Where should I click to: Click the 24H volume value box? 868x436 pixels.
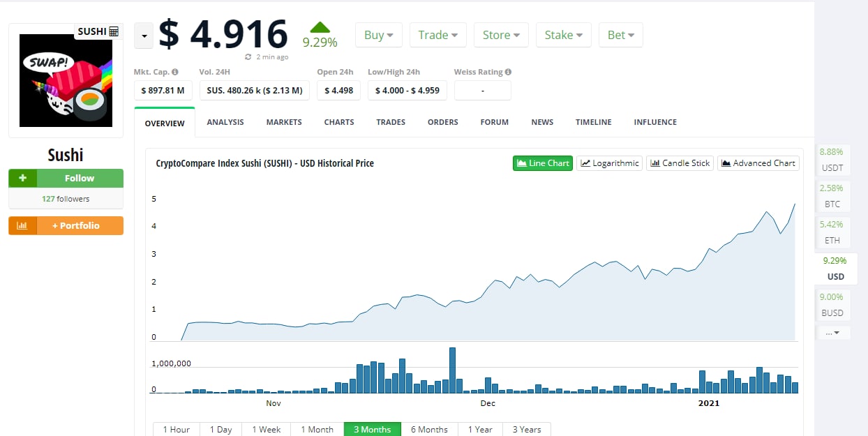pyautogui.click(x=255, y=91)
